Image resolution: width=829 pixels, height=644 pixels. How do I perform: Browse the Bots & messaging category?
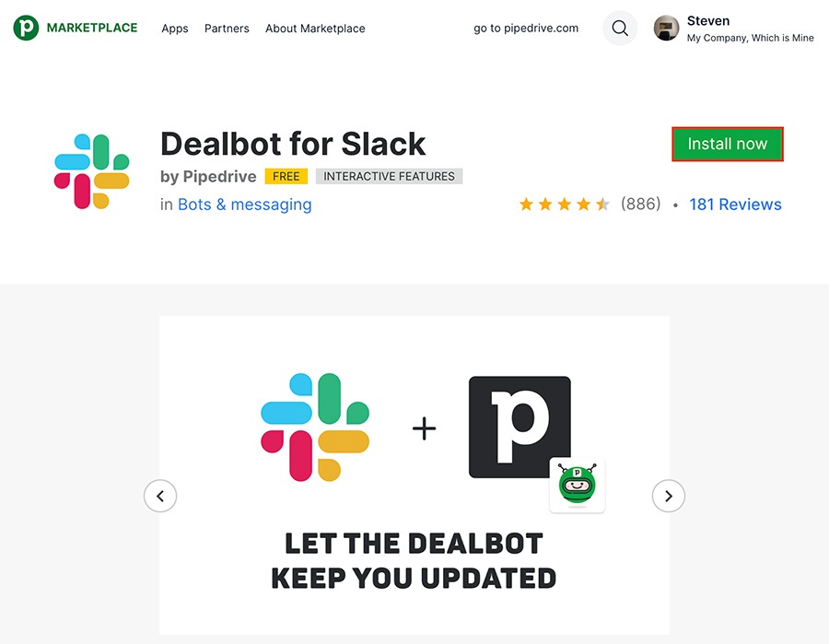pyautogui.click(x=244, y=205)
